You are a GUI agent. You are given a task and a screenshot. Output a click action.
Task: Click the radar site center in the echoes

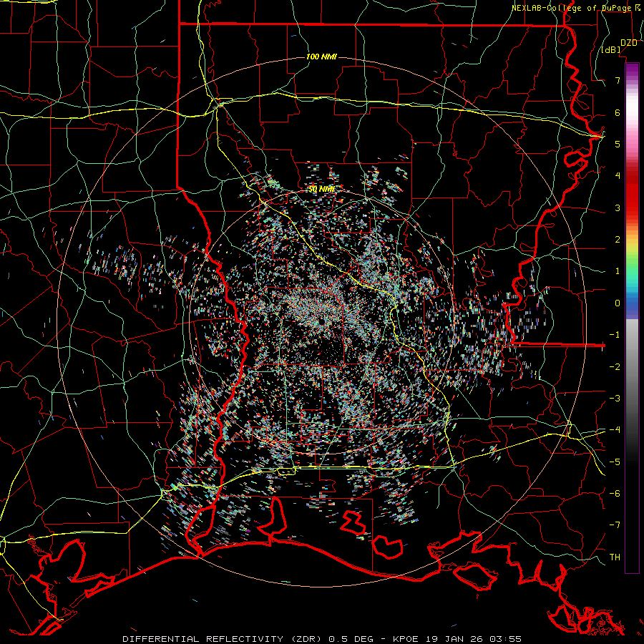click(x=321, y=323)
